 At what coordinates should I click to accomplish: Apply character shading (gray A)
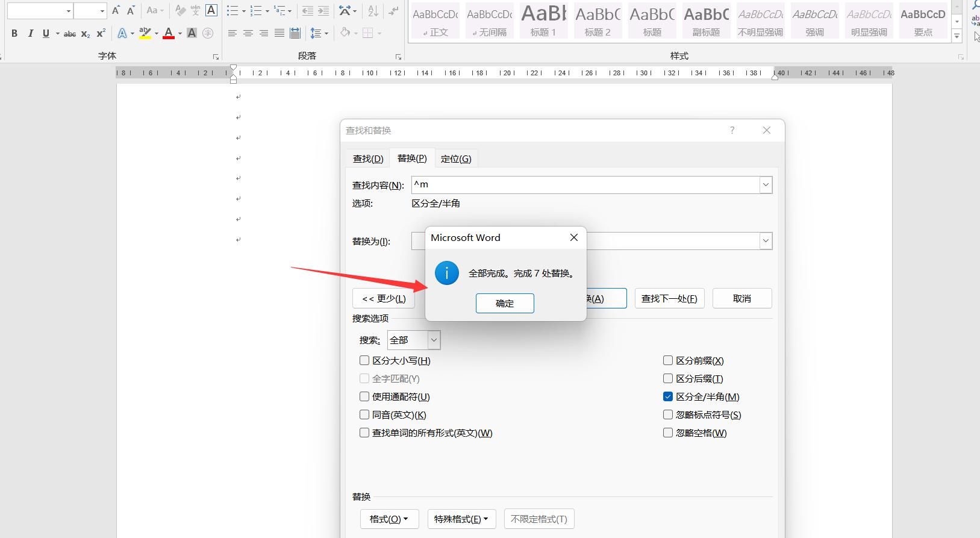pos(192,33)
